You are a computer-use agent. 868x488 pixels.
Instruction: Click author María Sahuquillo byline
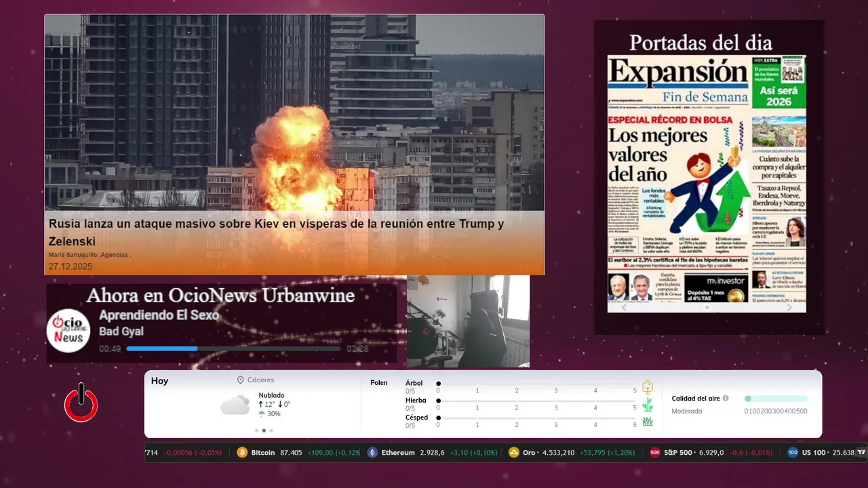[x=90, y=255]
